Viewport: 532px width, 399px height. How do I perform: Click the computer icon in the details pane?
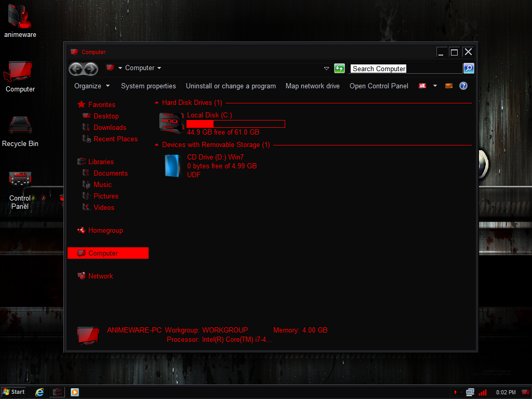pyautogui.click(x=88, y=336)
